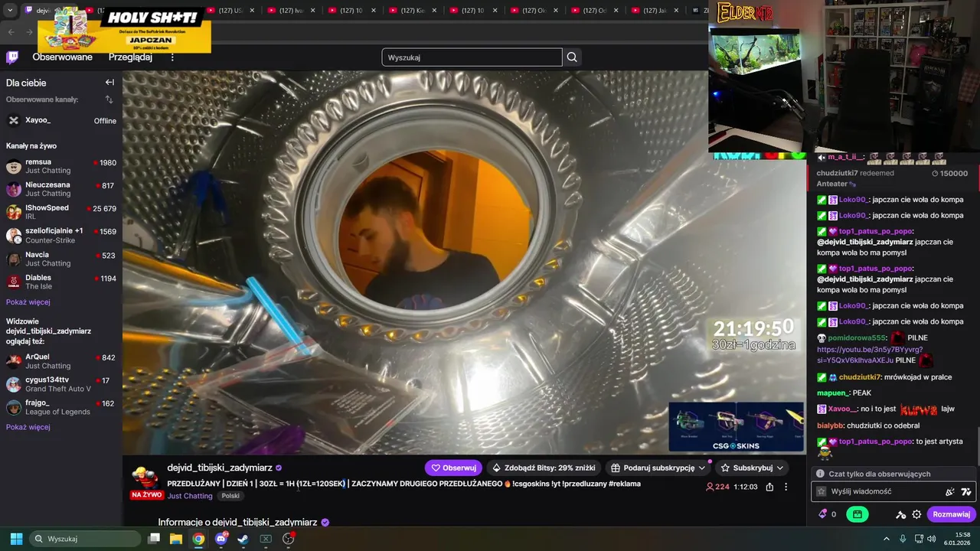Open the Przeglądaj navigation item
This screenshot has height=551, width=980.
(x=130, y=57)
